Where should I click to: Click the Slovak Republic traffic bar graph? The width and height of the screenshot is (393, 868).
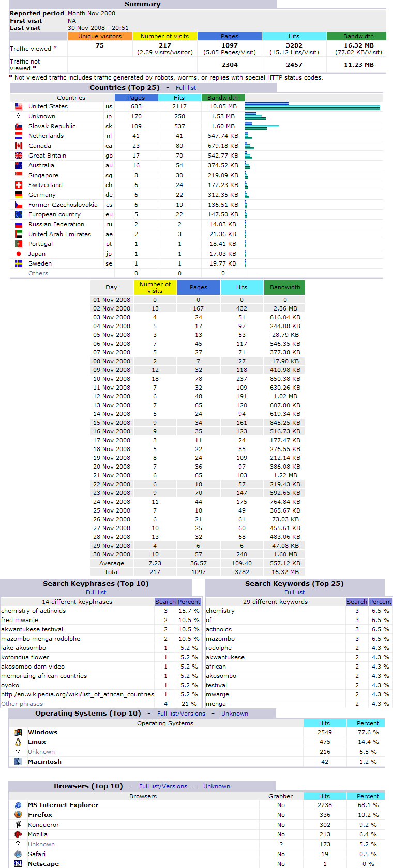tap(262, 126)
